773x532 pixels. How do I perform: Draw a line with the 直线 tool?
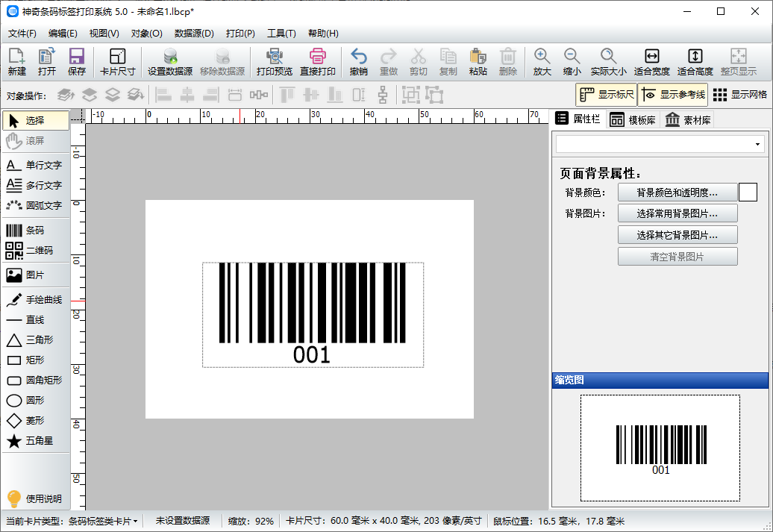[36, 320]
